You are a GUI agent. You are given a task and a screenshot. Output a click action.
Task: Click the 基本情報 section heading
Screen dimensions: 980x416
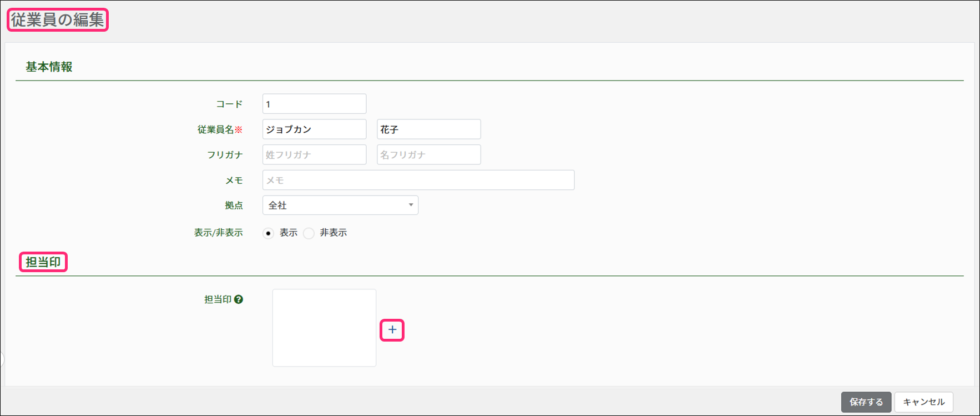pyautogui.click(x=49, y=67)
